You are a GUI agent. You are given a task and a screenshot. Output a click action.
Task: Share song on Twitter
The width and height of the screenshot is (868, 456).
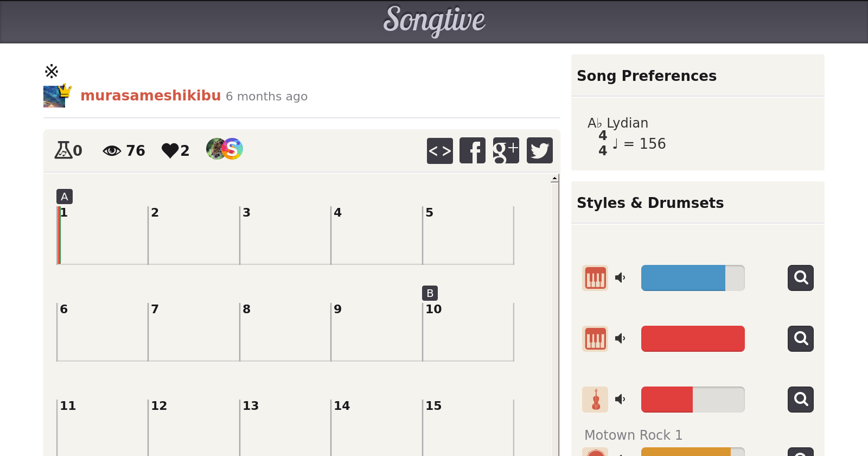[539, 150]
